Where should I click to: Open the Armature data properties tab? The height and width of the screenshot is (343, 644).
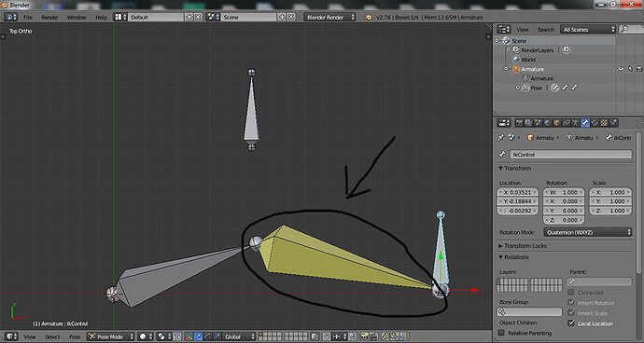tap(576, 123)
